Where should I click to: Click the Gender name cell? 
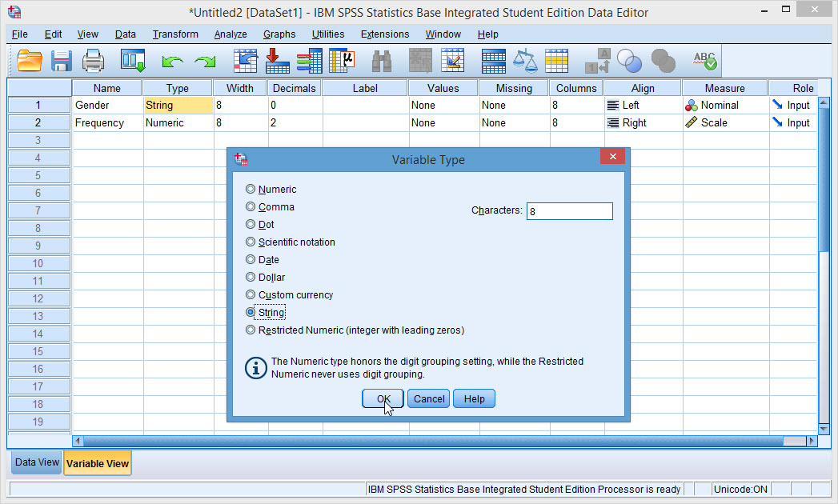pyautogui.click(x=107, y=106)
